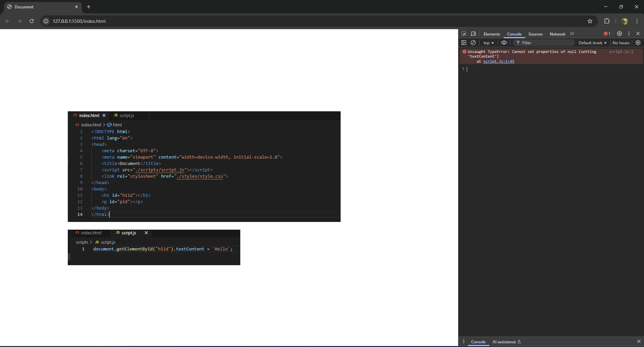Open DevTools settings gear in the top bar
This screenshot has width=644, height=347.
coord(620,34)
